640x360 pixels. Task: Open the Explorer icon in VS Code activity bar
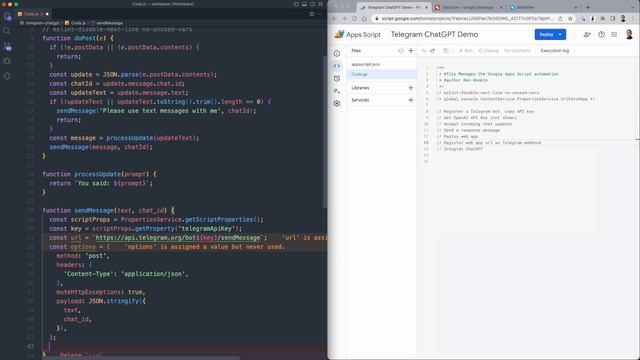pyautogui.click(x=7, y=17)
